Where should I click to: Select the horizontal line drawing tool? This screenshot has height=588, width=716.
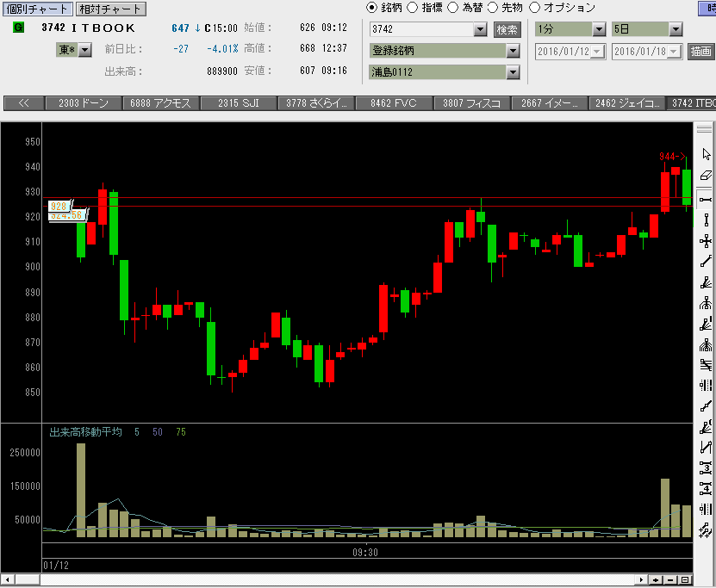[x=706, y=200]
